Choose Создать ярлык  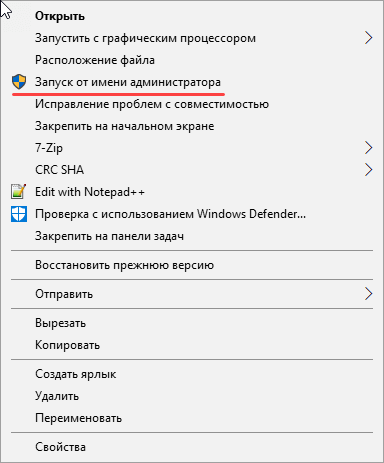192,374
